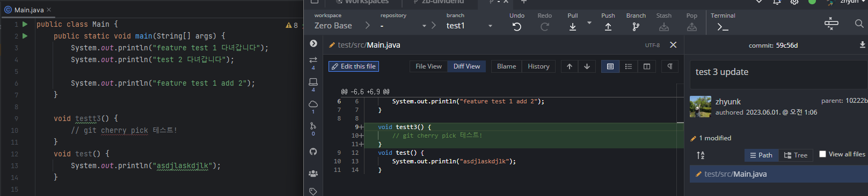Open the repository selector dropdown

click(424, 26)
